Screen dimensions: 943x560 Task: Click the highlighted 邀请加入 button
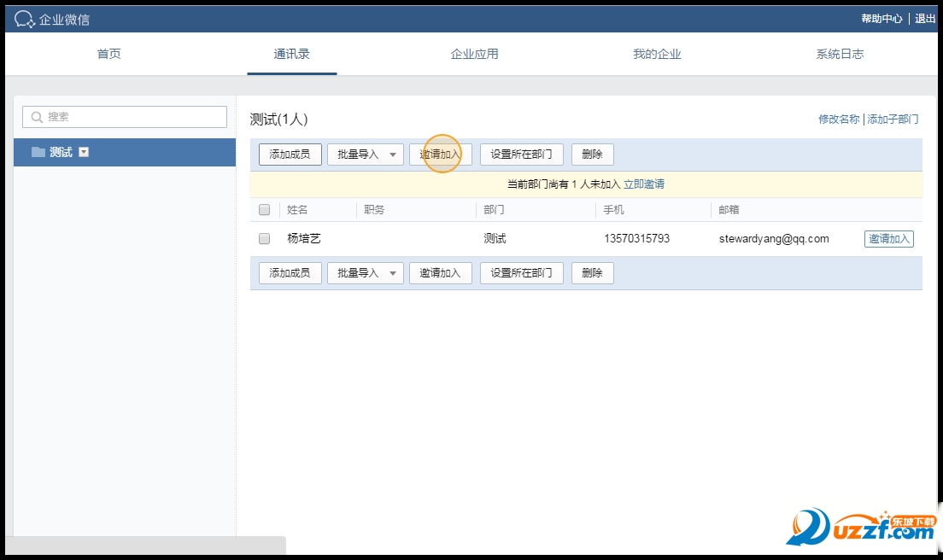(x=441, y=155)
